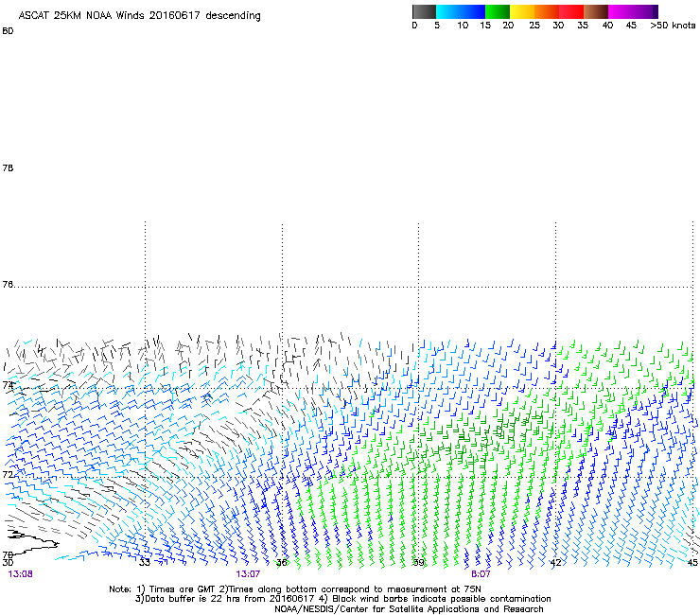700x615 pixels.
Task: Click the magenta 40-45 knots color segment
Action: (x=621, y=11)
